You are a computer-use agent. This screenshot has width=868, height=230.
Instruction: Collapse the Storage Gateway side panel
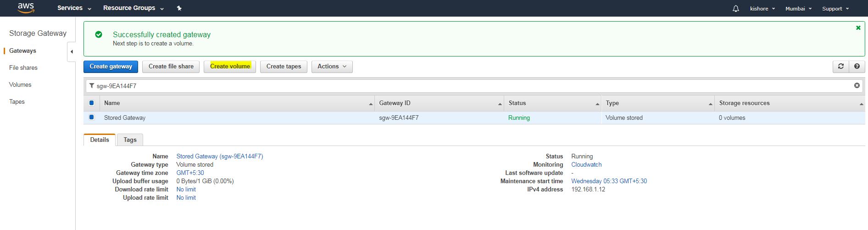[x=72, y=51]
